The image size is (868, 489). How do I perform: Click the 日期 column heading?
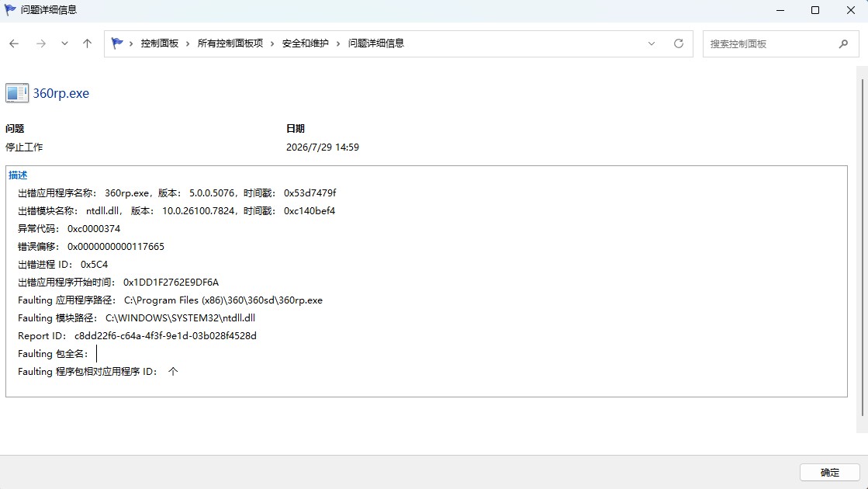tap(296, 129)
